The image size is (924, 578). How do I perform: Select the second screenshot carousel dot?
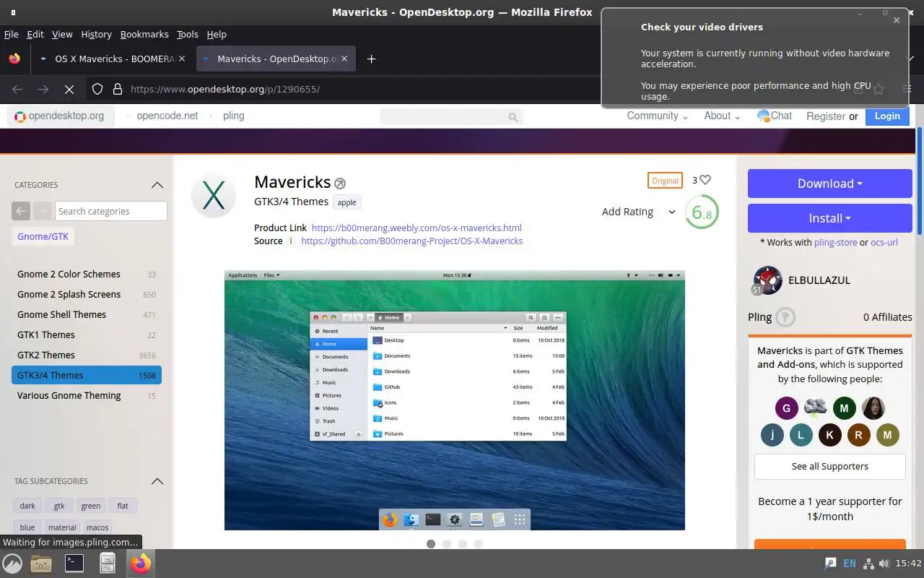[x=447, y=544]
